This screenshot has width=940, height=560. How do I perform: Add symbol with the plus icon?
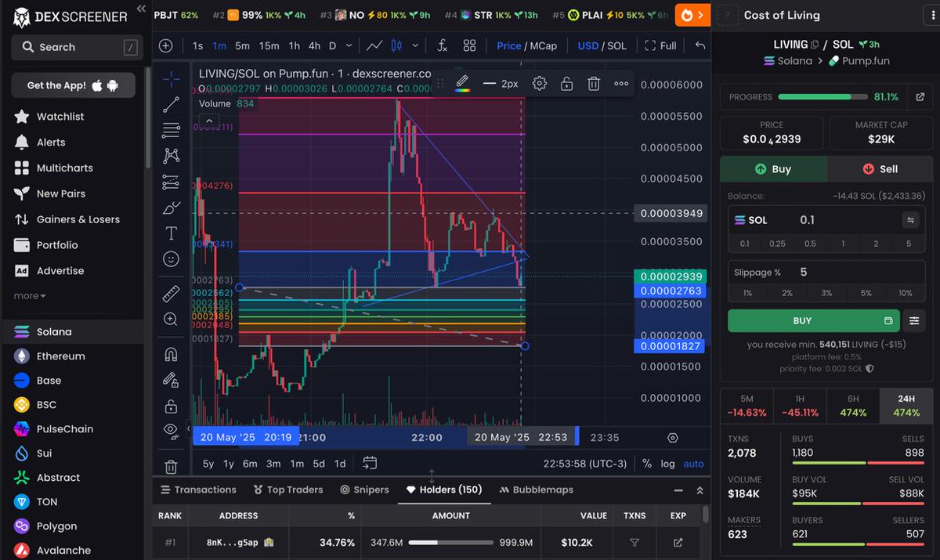(165, 45)
